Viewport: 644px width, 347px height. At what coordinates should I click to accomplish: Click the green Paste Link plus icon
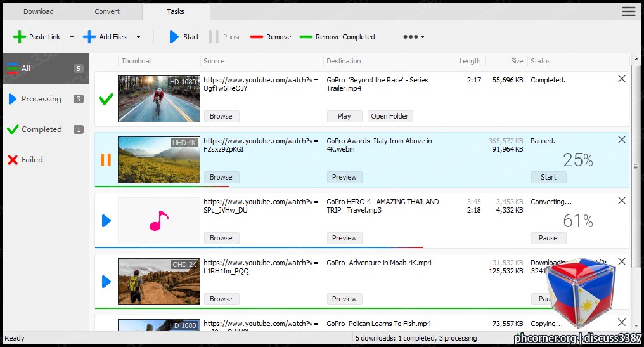[x=19, y=37]
